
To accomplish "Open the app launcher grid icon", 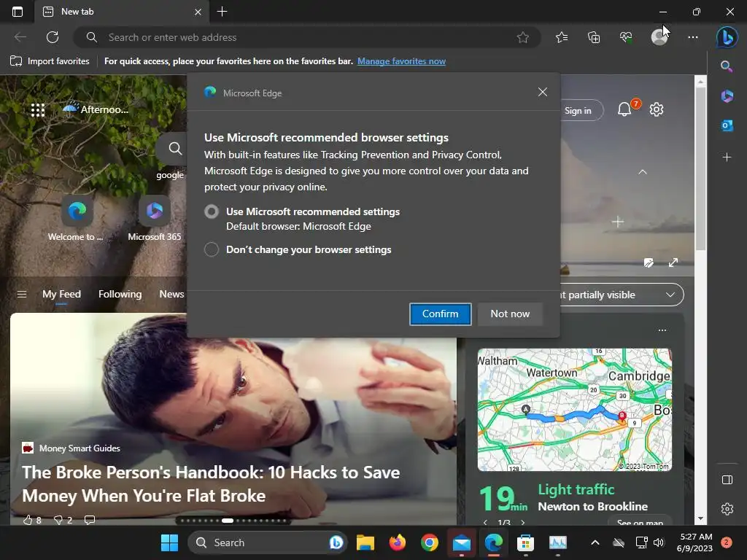I will [x=38, y=110].
